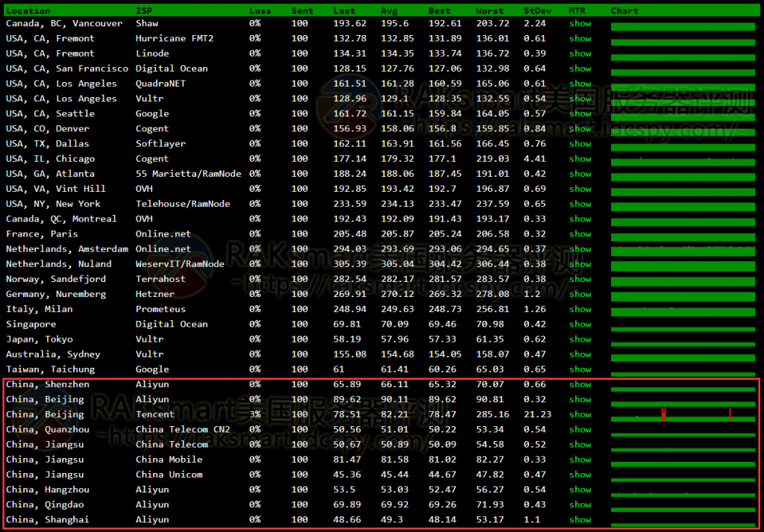Click show link for Chicago Cogent row
This screenshot has height=532, width=764.
click(580, 159)
